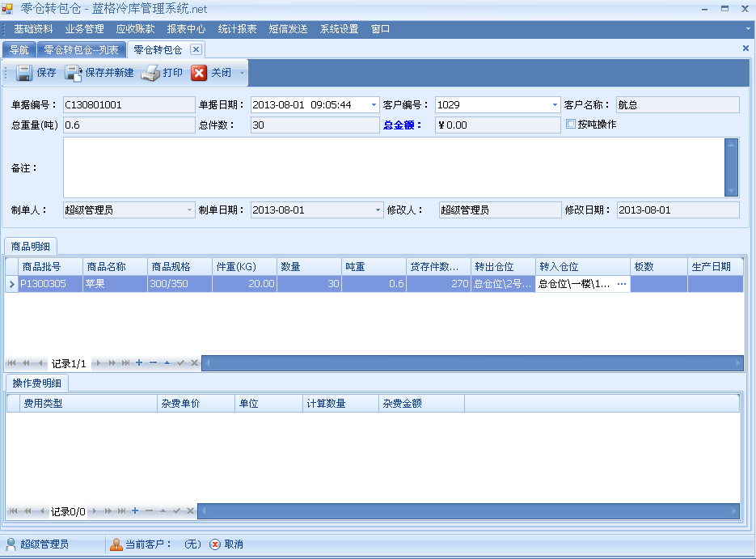This screenshot has width=756, height=559.
Task: Click the 取消 cancel icon in status bar
Action: pyautogui.click(x=215, y=544)
